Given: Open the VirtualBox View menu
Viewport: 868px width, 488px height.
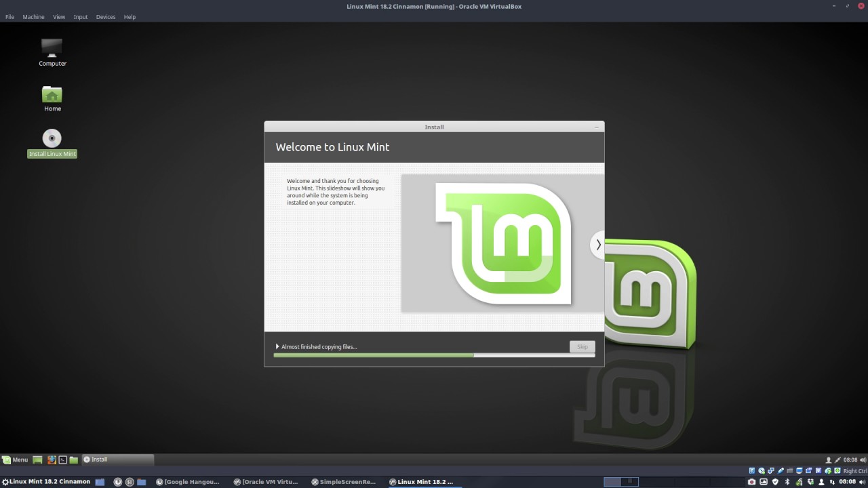Looking at the screenshot, I should click(59, 17).
